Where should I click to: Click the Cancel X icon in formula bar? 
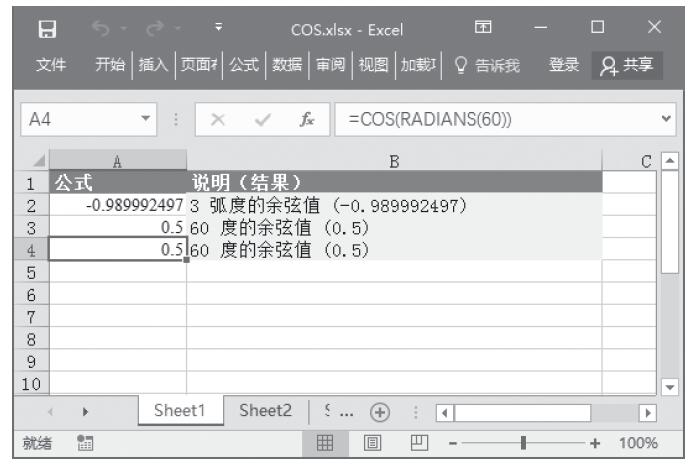[x=219, y=120]
